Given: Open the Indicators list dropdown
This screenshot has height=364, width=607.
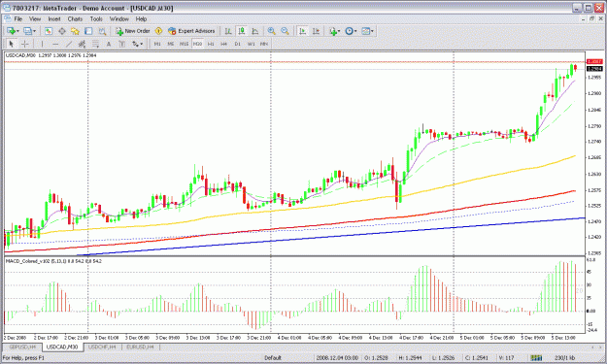Looking at the screenshot, I should pos(334,31).
